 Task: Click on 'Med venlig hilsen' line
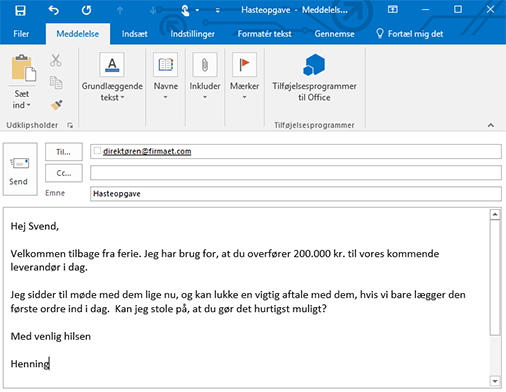coord(51,336)
